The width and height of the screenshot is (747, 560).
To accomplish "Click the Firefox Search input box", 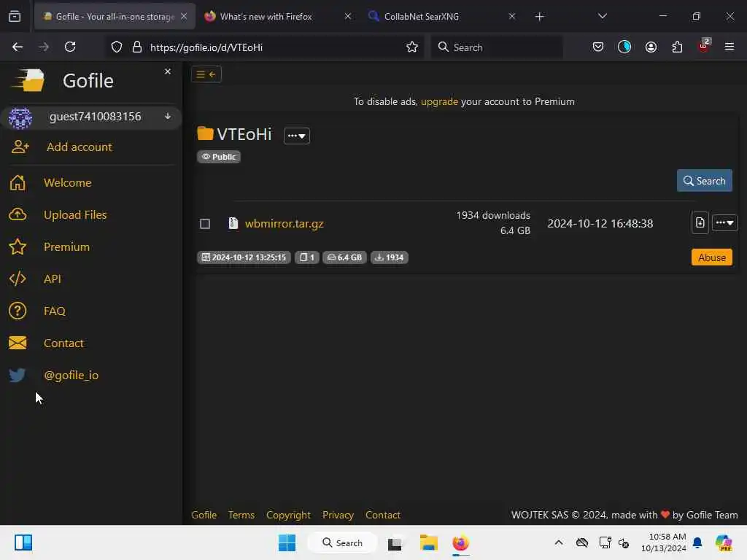I will point(497,47).
